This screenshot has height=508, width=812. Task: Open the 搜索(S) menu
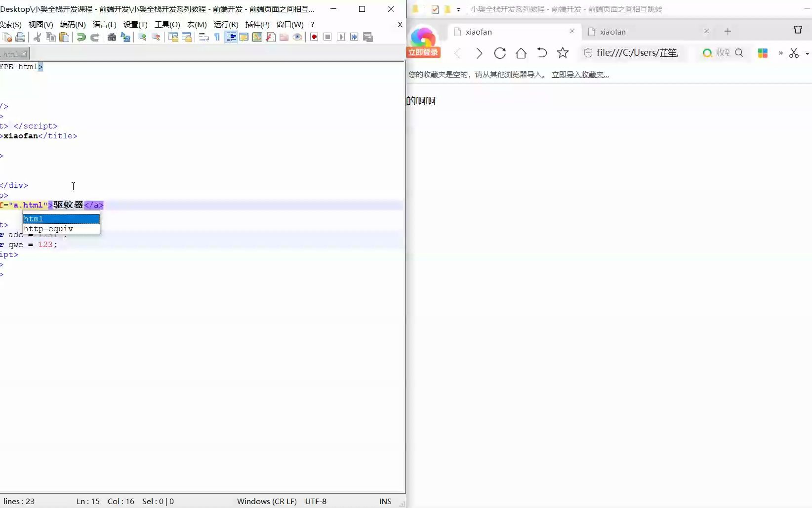[x=11, y=24]
